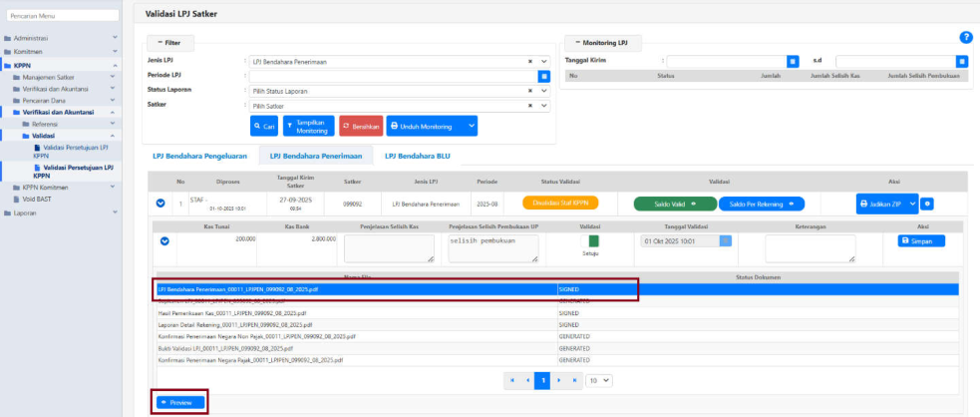Go to the first page of file list

(511, 380)
